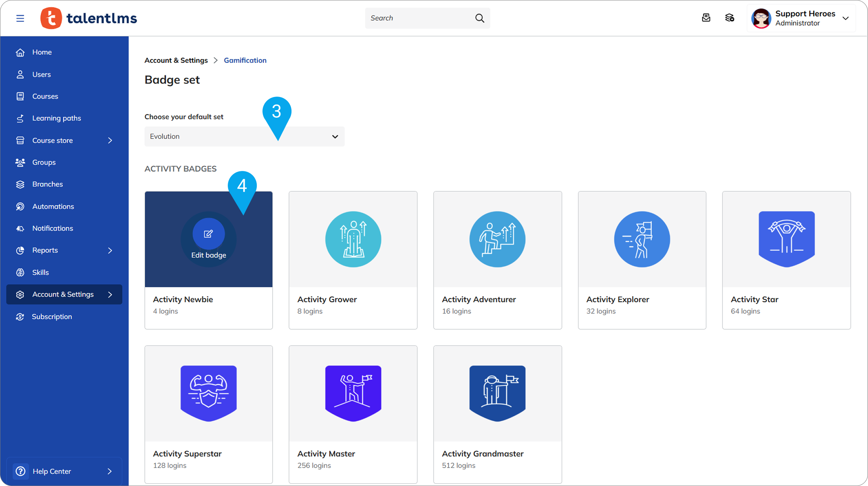868x486 pixels.
Task: Click the Edit badge pencil icon
Action: pos(208,234)
